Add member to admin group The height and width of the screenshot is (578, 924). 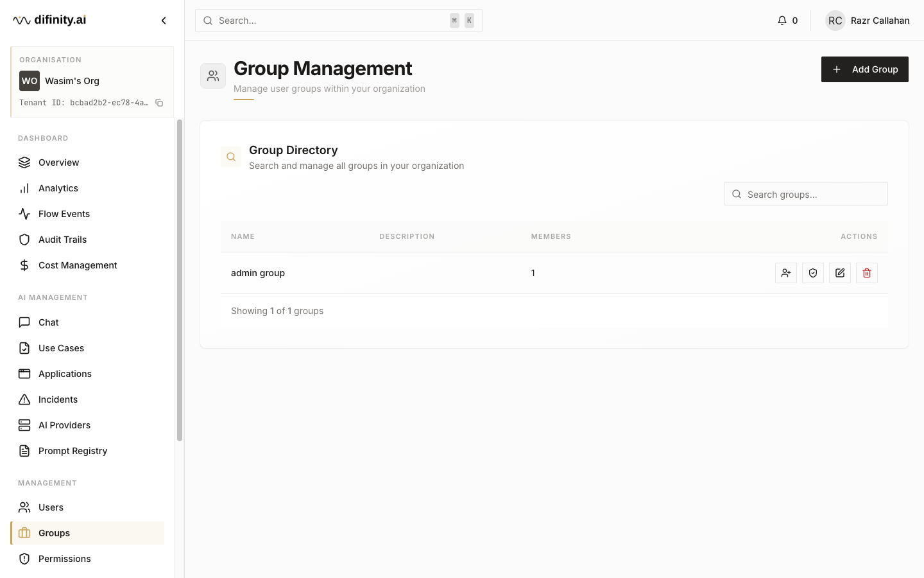(786, 273)
